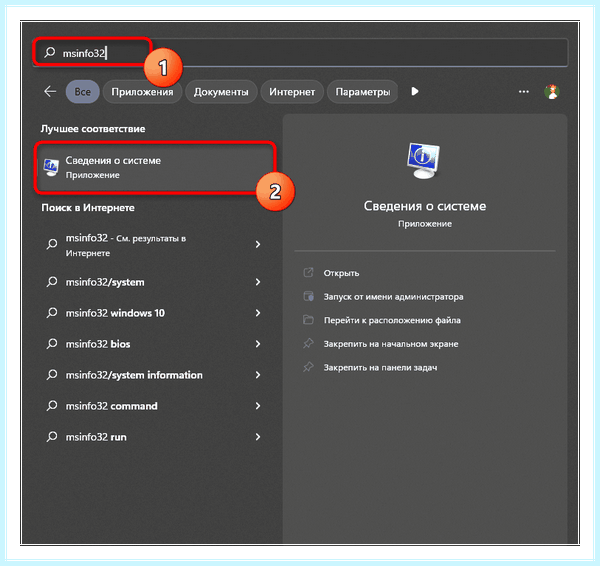Show more filter tabs with play arrow
The image size is (600, 566).
pos(415,91)
